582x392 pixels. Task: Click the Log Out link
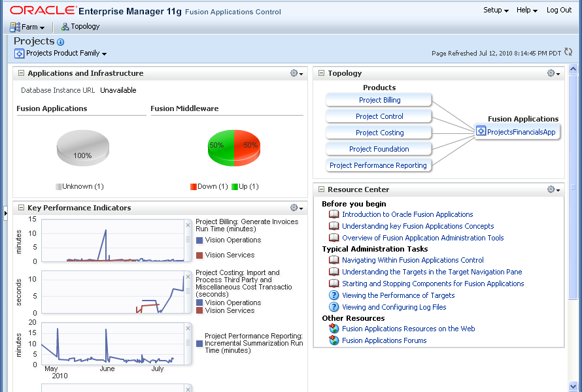(x=559, y=10)
